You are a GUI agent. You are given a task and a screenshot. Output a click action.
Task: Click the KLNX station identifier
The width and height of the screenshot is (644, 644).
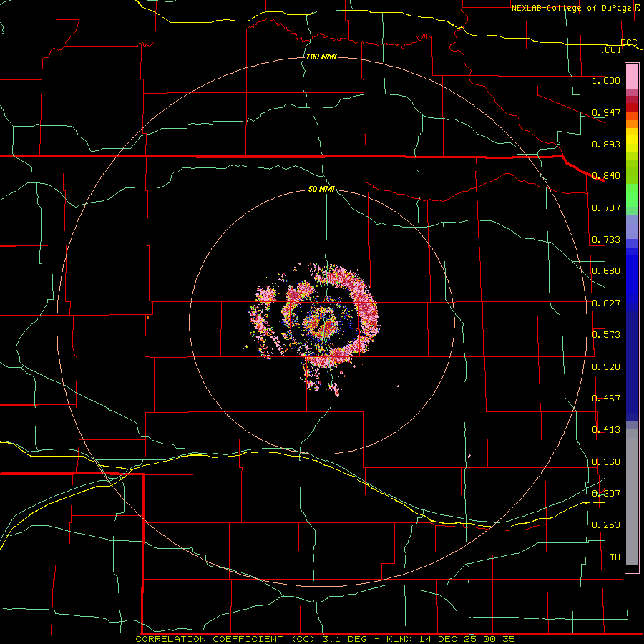pos(400,639)
